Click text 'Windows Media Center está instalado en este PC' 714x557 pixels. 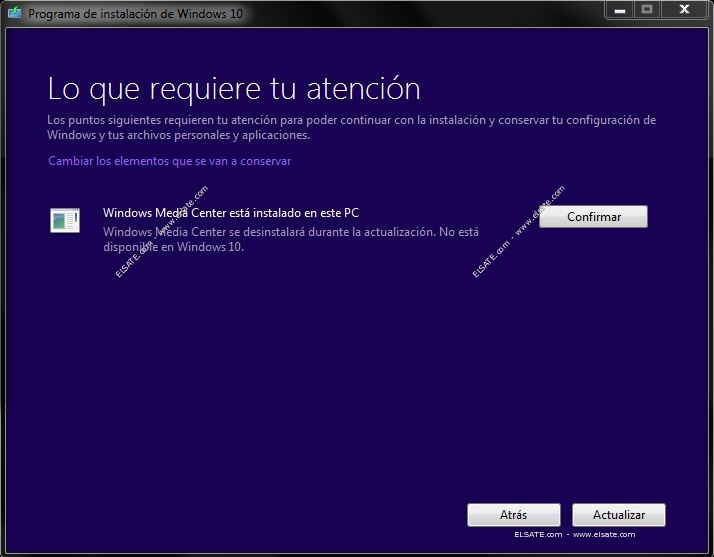coord(231,213)
